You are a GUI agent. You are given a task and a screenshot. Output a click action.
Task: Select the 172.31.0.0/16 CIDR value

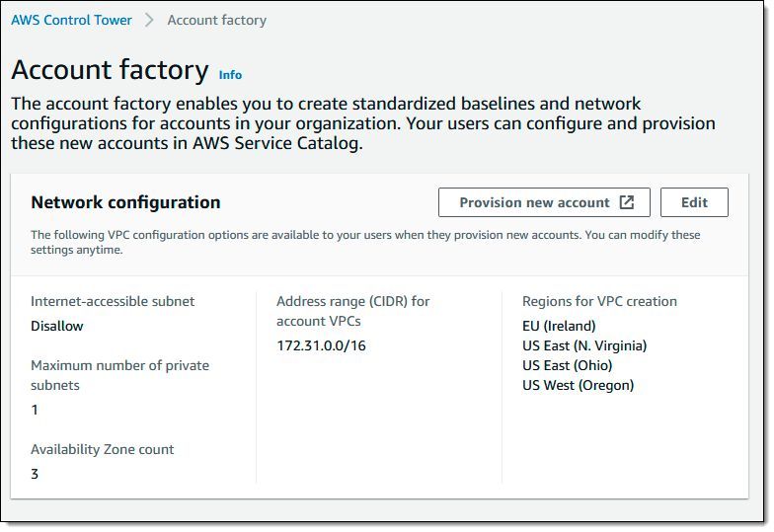[x=322, y=345]
